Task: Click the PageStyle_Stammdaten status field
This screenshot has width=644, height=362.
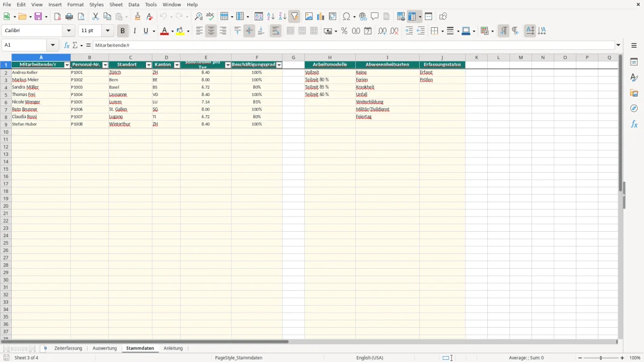Action: tap(239, 358)
